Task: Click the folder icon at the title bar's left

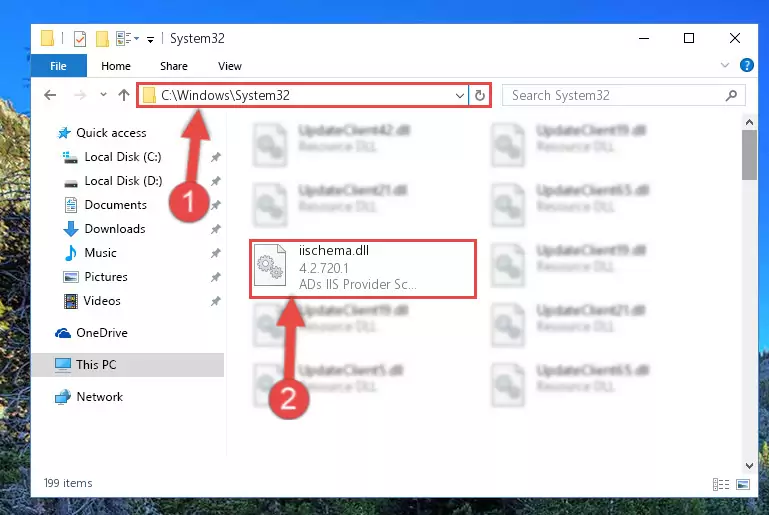Action: [48, 38]
